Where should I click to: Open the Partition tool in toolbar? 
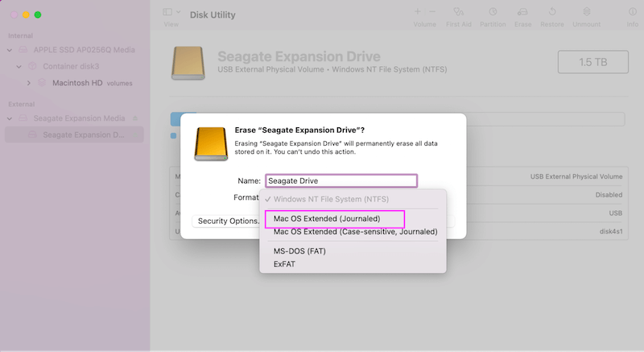493,12
